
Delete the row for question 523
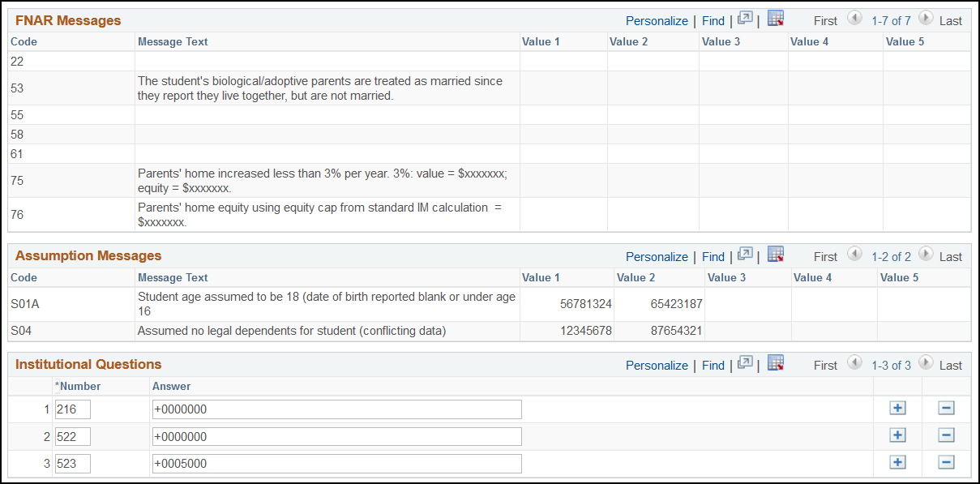click(946, 462)
